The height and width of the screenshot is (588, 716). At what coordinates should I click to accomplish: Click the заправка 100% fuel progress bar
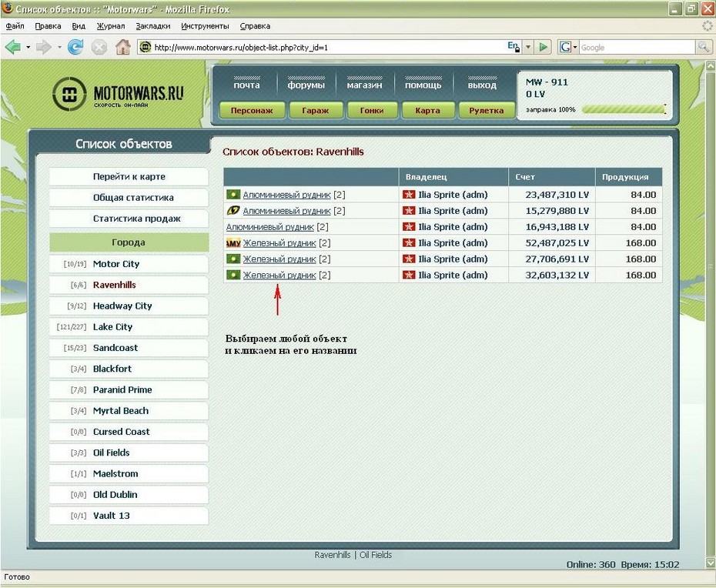click(623, 110)
